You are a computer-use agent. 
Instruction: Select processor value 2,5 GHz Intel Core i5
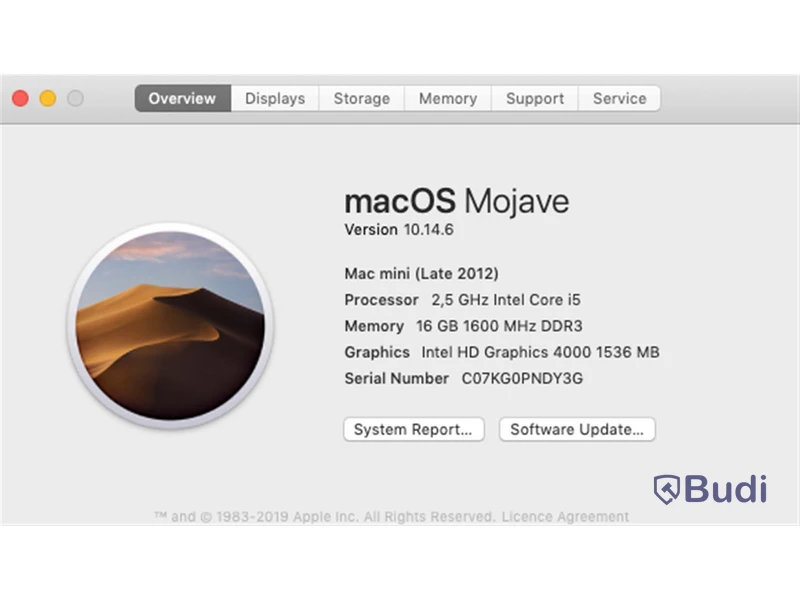click(x=506, y=300)
